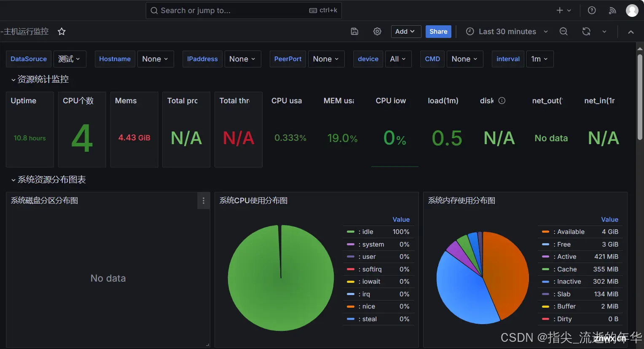Image resolution: width=644 pixels, height=349 pixels.
Task: Click the 19.0% MEM usage value
Action: coord(342,138)
